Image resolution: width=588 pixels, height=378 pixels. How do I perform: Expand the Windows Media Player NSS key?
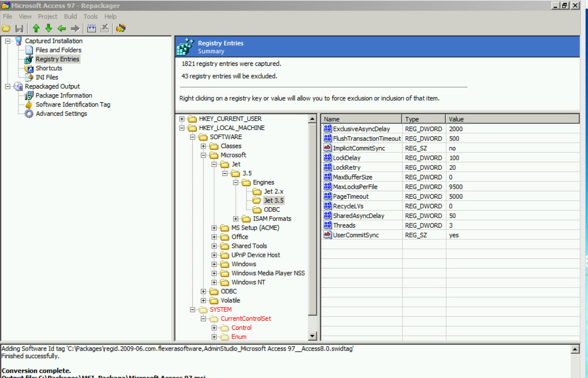(214, 273)
